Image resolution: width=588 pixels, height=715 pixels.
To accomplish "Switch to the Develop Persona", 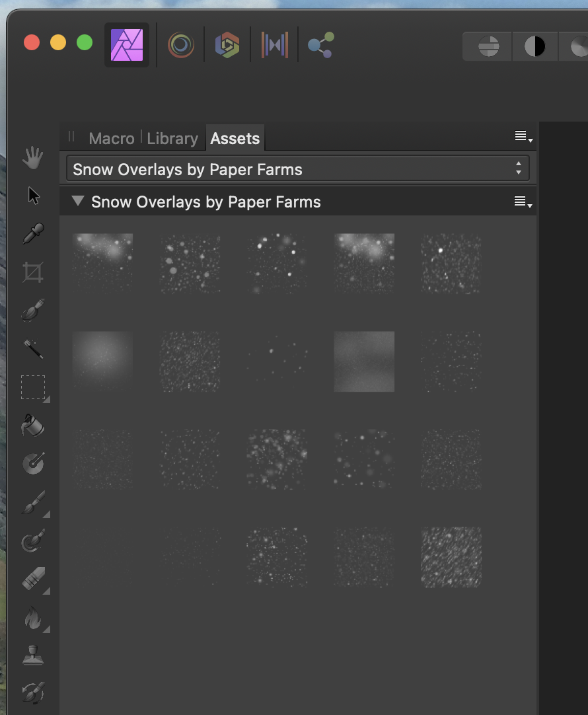I will (x=227, y=45).
